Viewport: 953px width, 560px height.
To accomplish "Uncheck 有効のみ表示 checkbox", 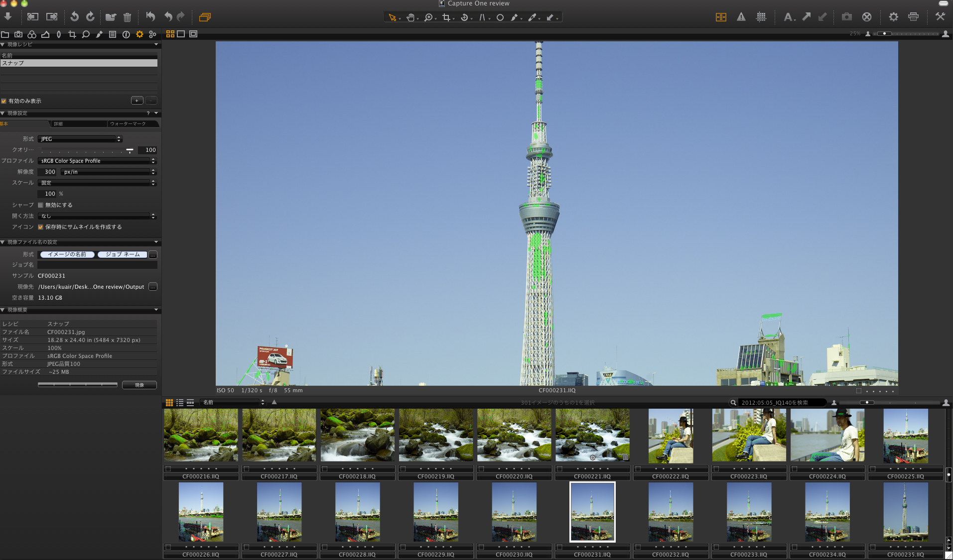I will click(4, 101).
